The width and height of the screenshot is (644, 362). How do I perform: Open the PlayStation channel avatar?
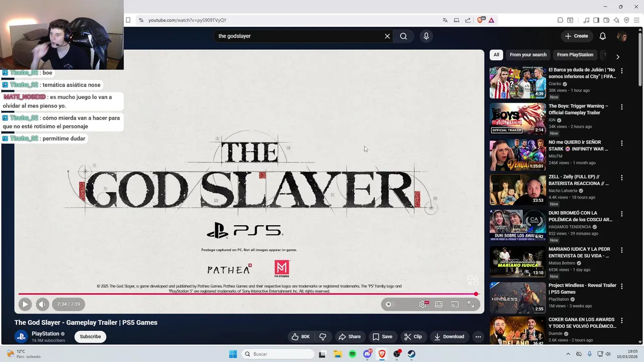point(21,336)
